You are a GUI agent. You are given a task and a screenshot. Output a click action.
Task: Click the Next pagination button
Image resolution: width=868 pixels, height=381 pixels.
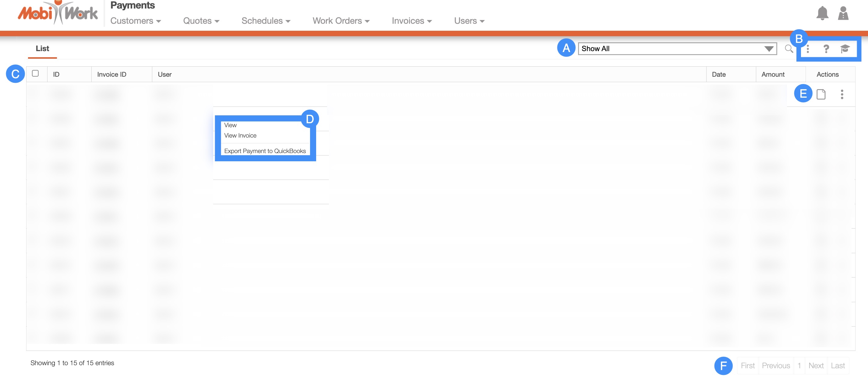[816, 365]
